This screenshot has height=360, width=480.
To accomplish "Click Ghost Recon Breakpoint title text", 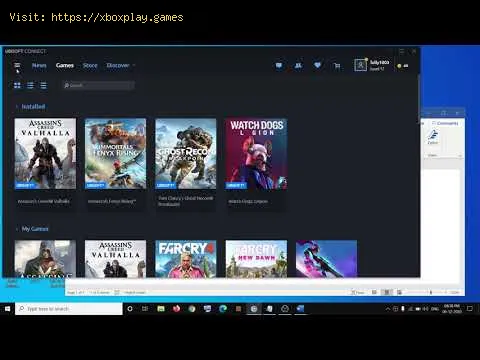I will [x=185, y=201].
